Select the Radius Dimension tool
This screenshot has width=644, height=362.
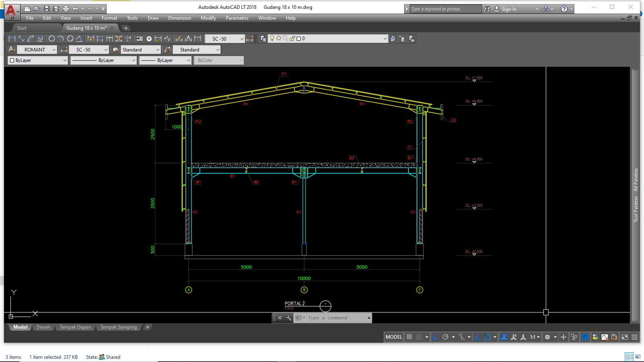coord(51,39)
